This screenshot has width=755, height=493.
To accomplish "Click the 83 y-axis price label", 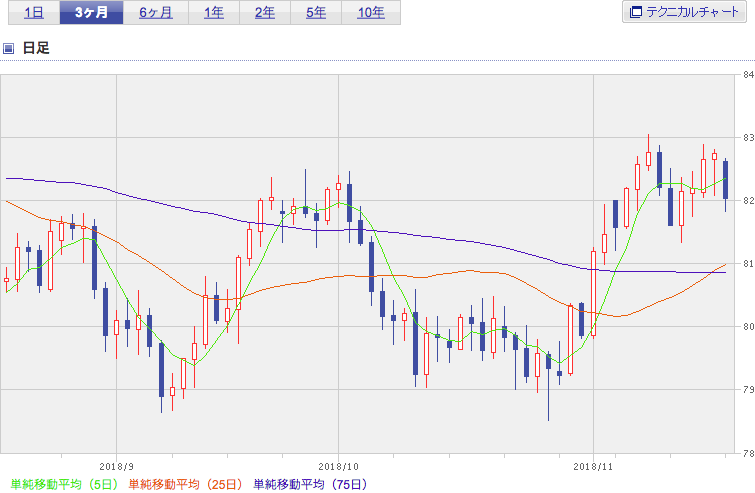I will pos(748,138).
